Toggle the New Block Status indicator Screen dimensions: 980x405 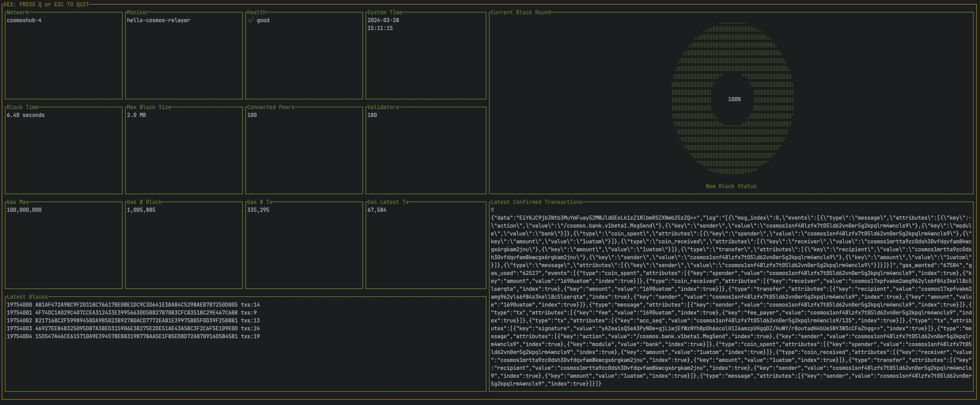[731, 186]
